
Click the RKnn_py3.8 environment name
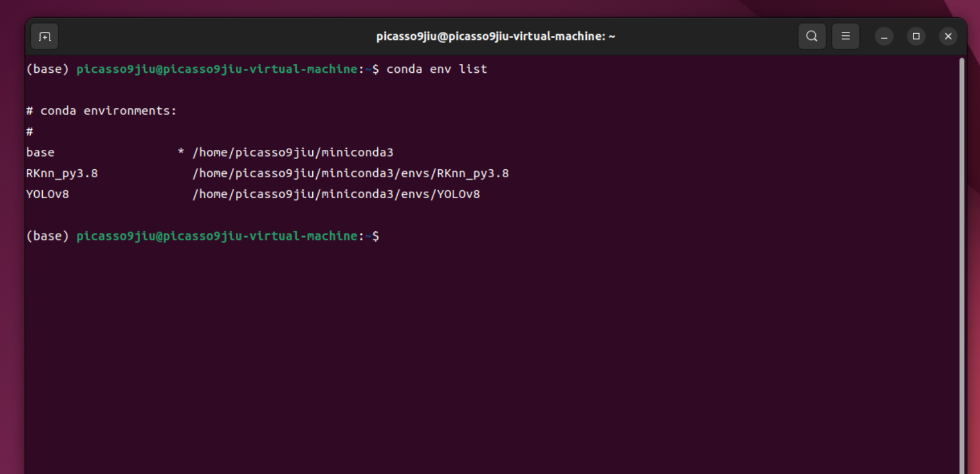click(62, 173)
